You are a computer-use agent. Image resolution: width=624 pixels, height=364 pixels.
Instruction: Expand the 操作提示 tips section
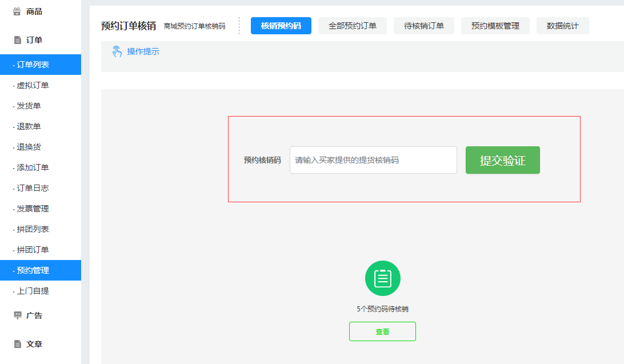(x=143, y=52)
